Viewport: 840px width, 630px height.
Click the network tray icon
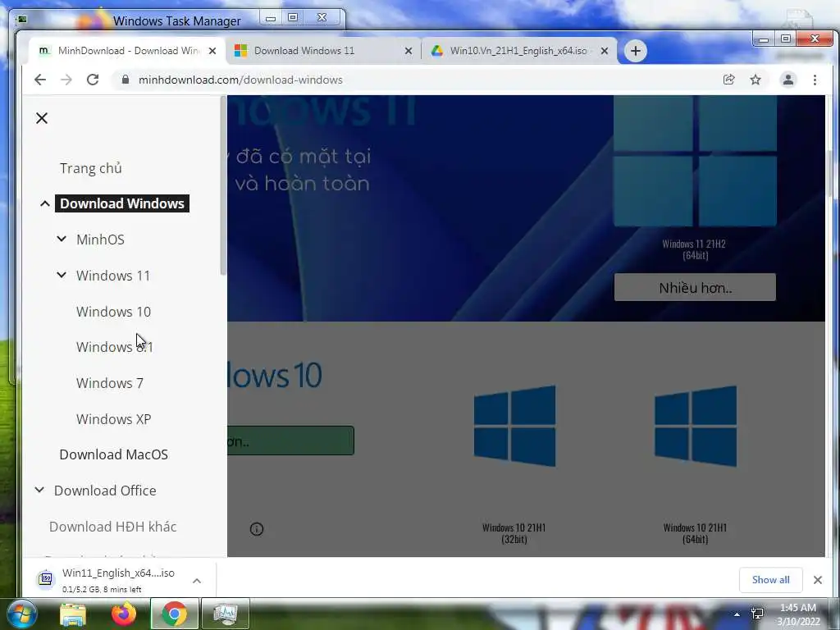coord(757,614)
